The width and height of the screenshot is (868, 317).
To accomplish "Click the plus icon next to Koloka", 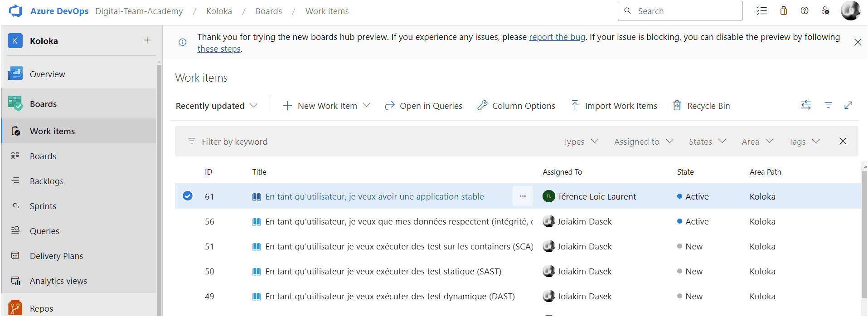I will click(147, 40).
